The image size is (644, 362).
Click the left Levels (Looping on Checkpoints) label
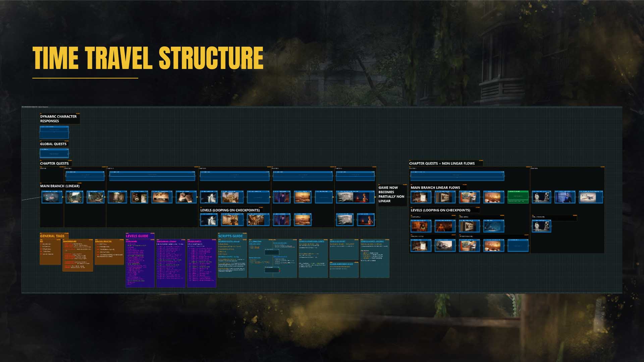230,210
